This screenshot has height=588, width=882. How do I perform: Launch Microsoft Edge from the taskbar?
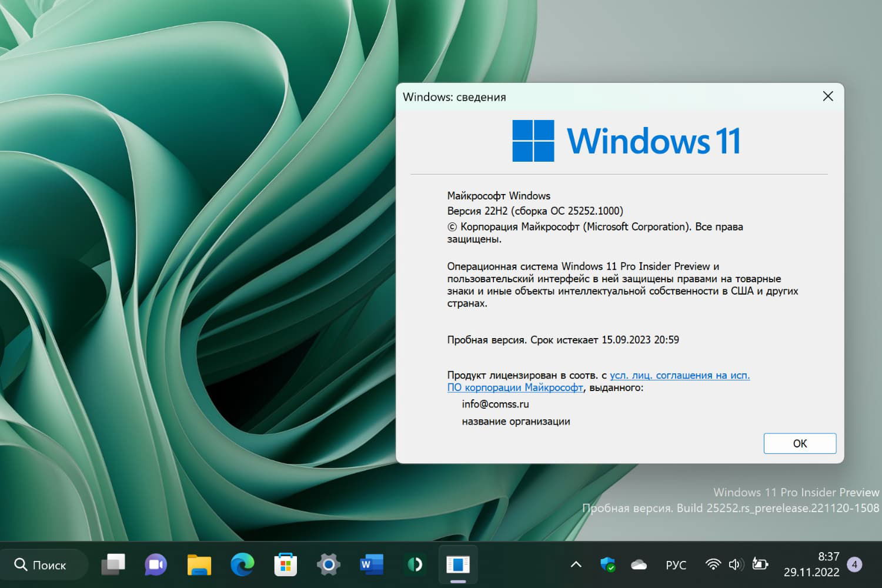(242, 565)
